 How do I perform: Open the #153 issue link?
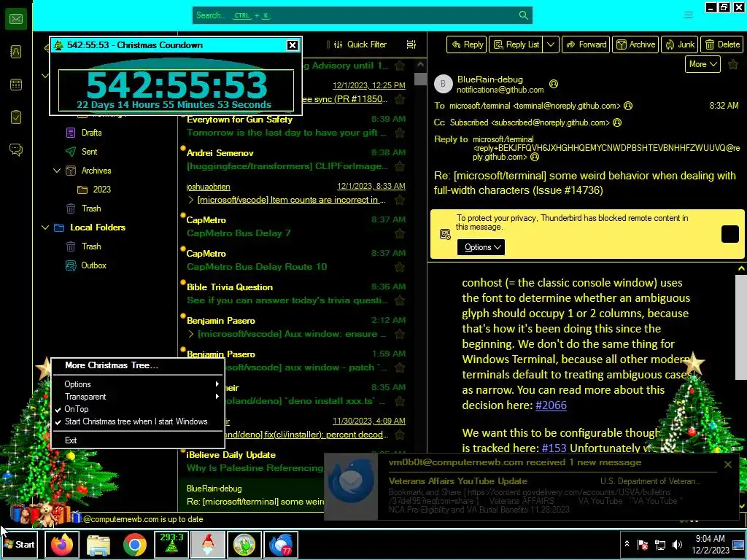554,448
